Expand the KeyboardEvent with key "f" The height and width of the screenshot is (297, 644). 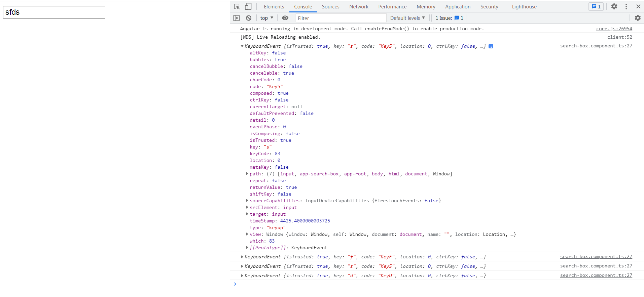(x=242, y=257)
